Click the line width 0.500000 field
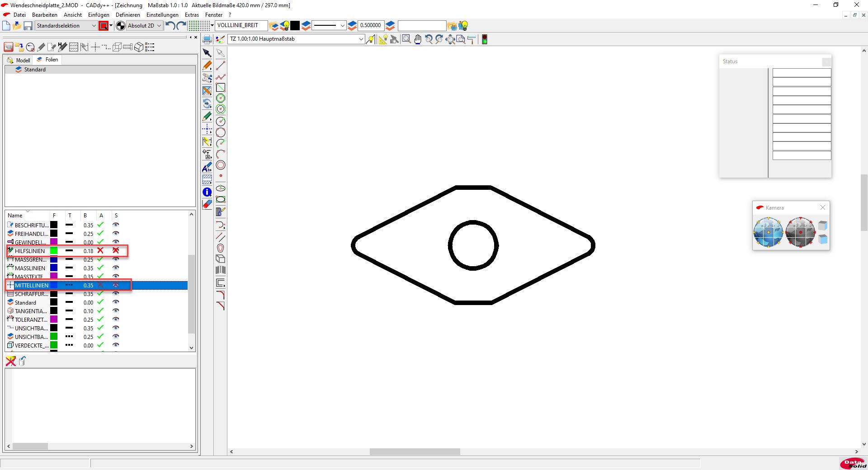868x470 pixels. 370,26
